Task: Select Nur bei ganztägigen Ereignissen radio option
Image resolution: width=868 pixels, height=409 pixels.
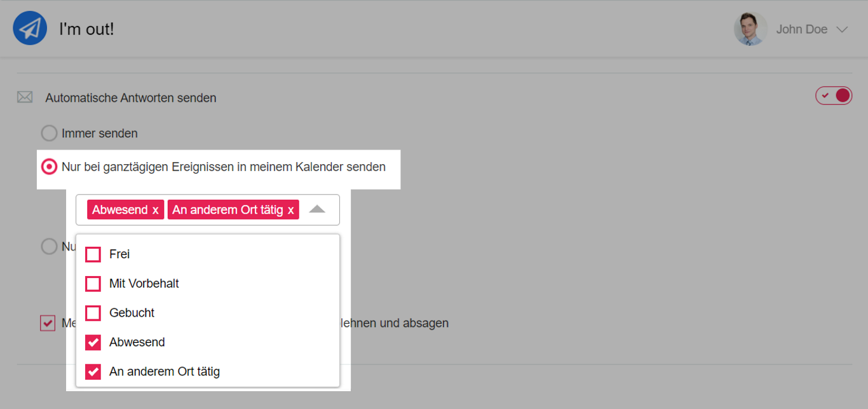Action: point(49,167)
